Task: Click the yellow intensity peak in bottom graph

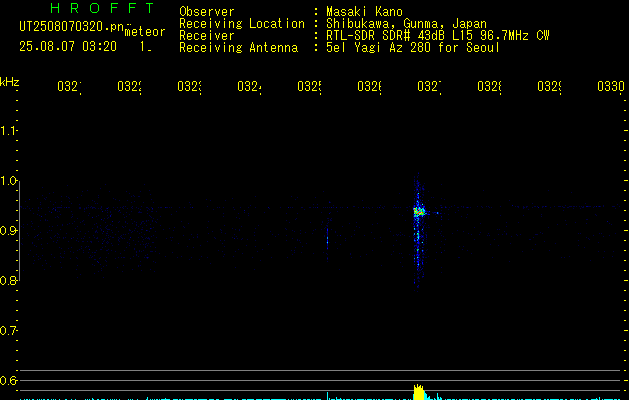Action: pos(419,392)
